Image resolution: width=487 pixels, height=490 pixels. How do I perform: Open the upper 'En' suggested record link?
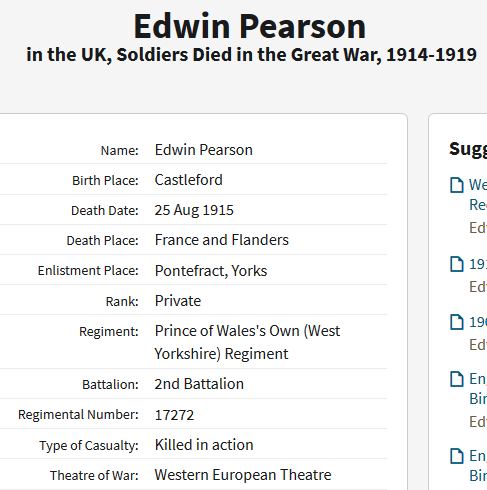point(478,389)
